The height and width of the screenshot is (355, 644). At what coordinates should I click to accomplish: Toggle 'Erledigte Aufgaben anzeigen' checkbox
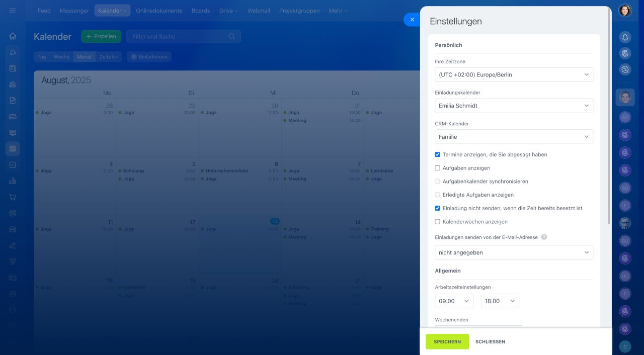click(437, 195)
